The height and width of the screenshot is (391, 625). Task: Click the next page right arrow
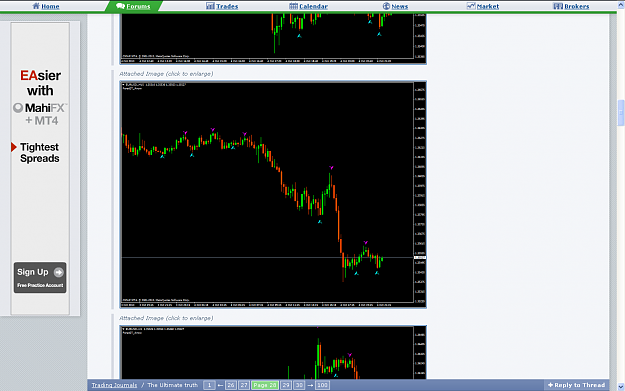(310, 385)
